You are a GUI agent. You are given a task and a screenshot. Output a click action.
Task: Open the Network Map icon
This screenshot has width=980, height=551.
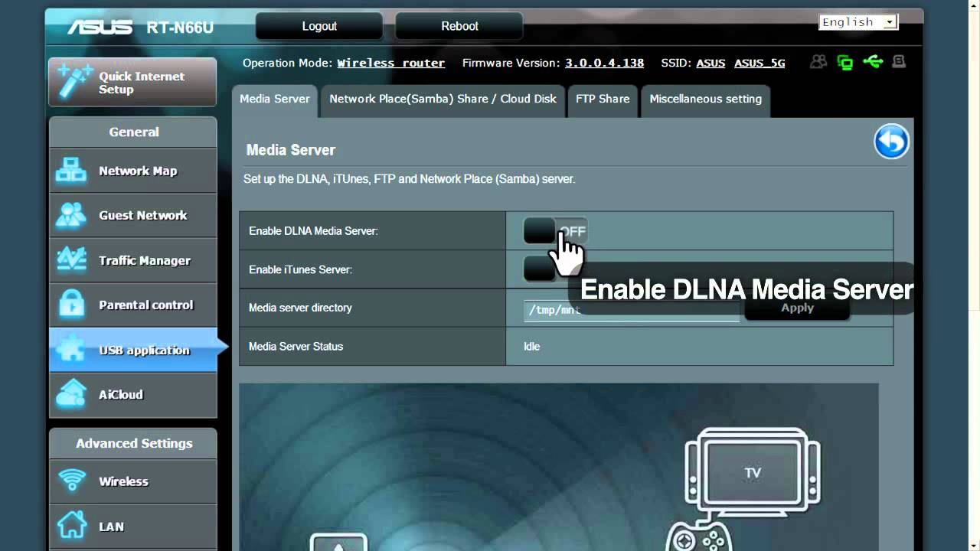point(71,171)
